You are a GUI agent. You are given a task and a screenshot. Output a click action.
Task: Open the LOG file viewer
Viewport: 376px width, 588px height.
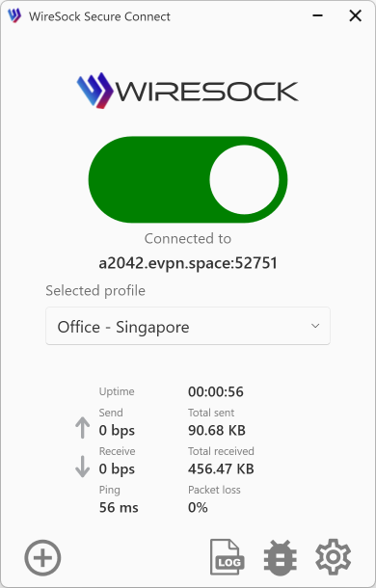227,557
